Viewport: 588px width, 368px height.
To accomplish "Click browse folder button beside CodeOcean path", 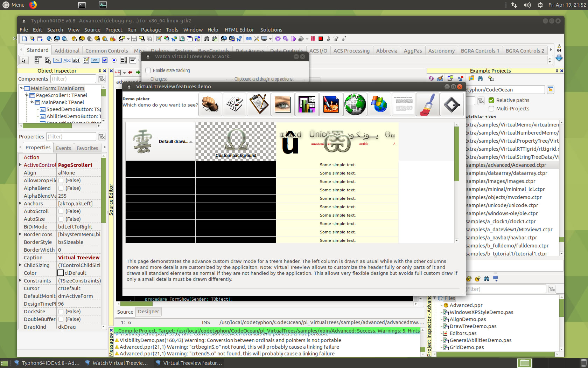I will click(551, 90).
